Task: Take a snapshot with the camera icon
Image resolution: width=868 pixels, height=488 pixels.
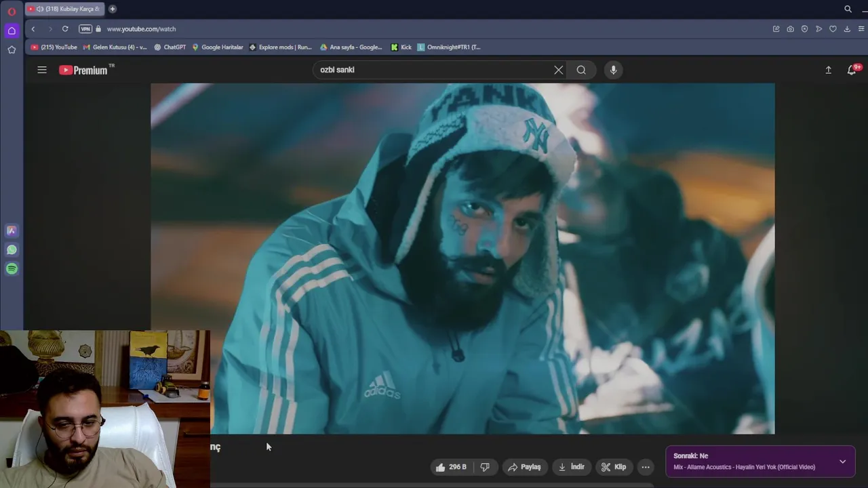Action: (790, 29)
